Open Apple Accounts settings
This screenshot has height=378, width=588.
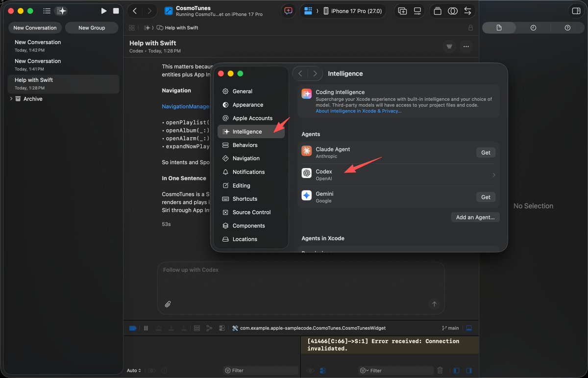coord(251,118)
